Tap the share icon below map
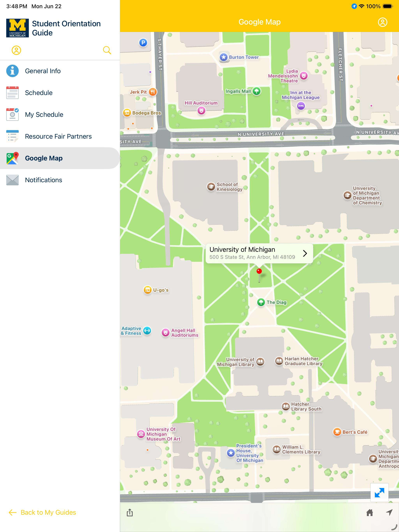The width and height of the screenshot is (399, 532). click(130, 513)
